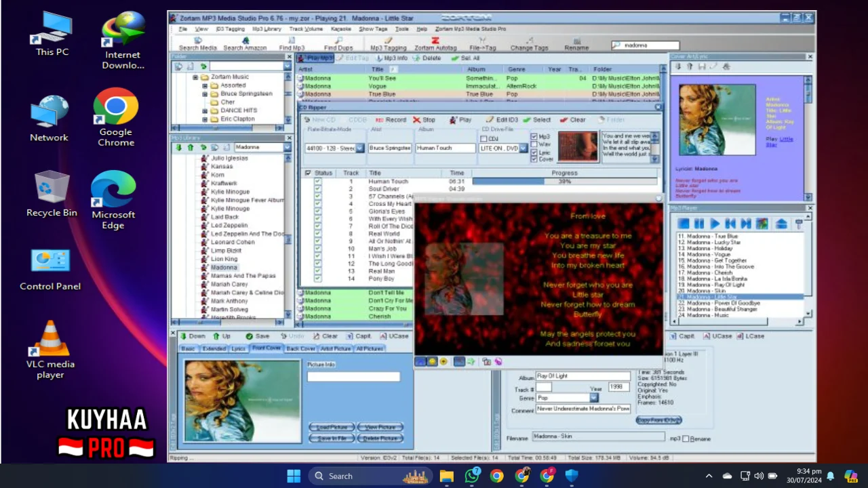Expand the Bruce Springsteen folder

204,94
